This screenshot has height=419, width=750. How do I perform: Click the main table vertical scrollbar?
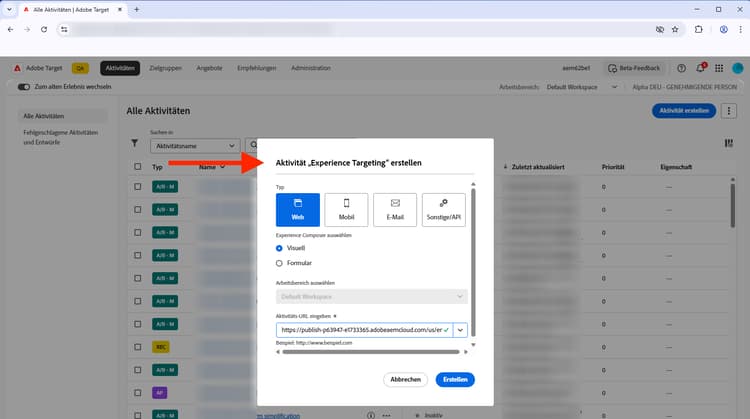pyautogui.click(x=732, y=206)
